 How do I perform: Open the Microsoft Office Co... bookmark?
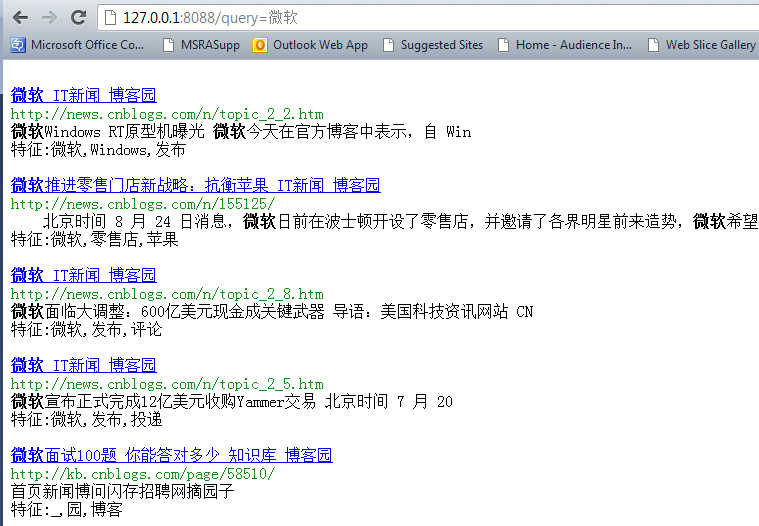click(77, 45)
